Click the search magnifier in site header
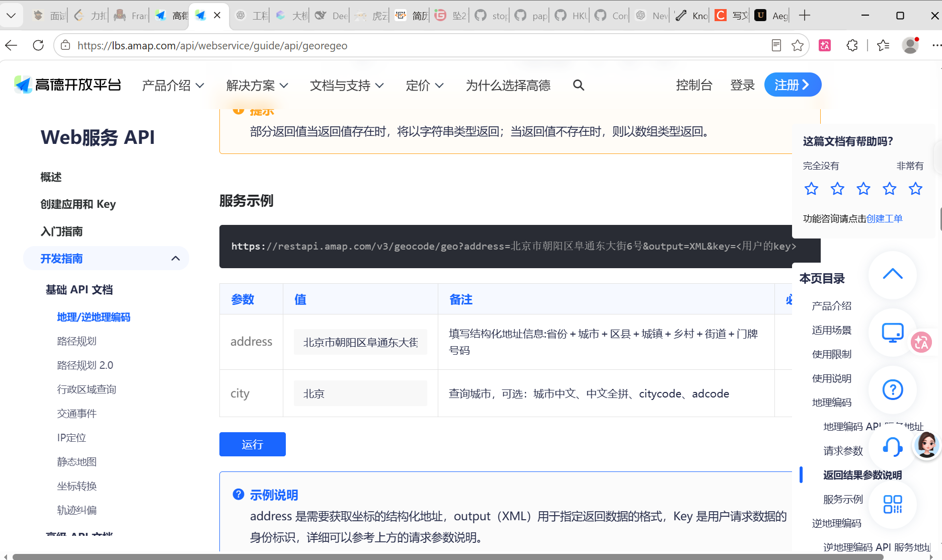 click(x=579, y=85)
